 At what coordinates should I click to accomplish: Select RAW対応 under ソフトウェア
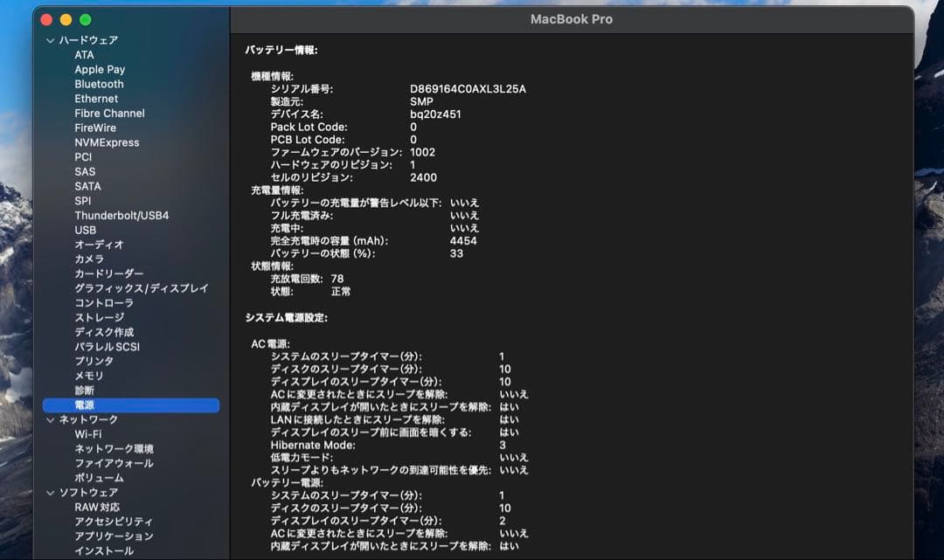pos(97,507)
